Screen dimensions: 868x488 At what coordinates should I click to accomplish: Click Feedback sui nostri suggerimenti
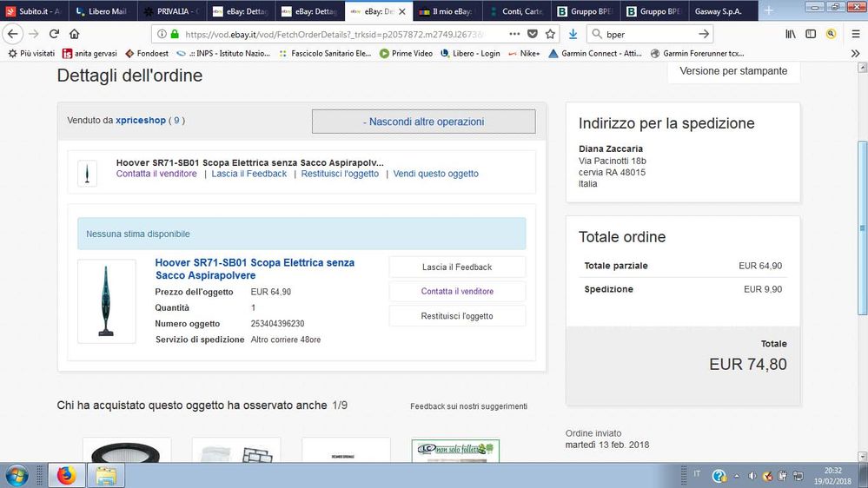click(x=468, y=406)
